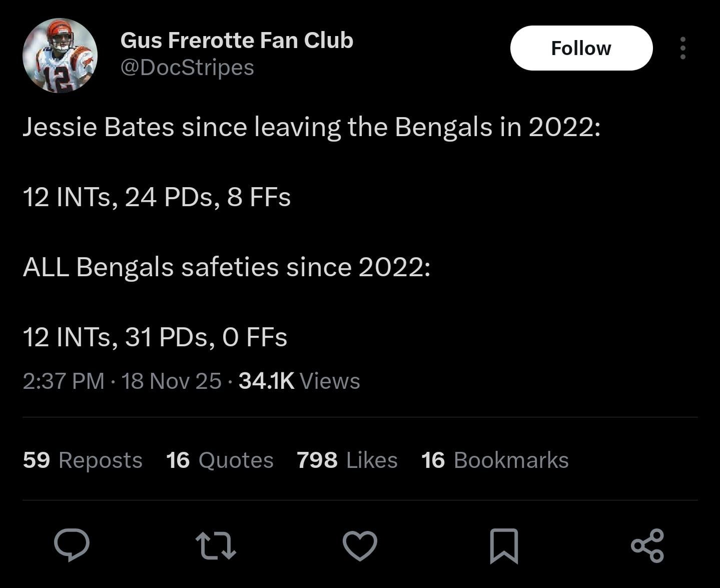Click the 16 Bookmarks count
This screenshot has width=720, height=588.
pos(495,460)
